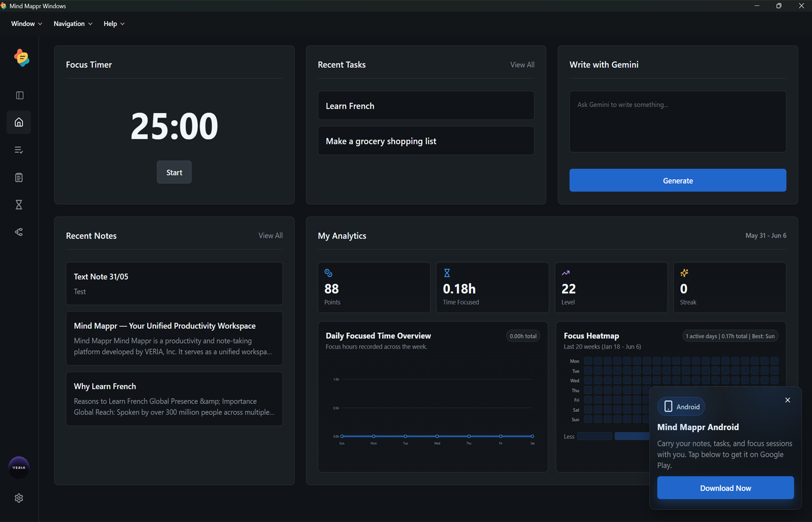
Task: Click the Mind Mappr Android popup title
Action: pyautogui.click(x=698, y=427)
